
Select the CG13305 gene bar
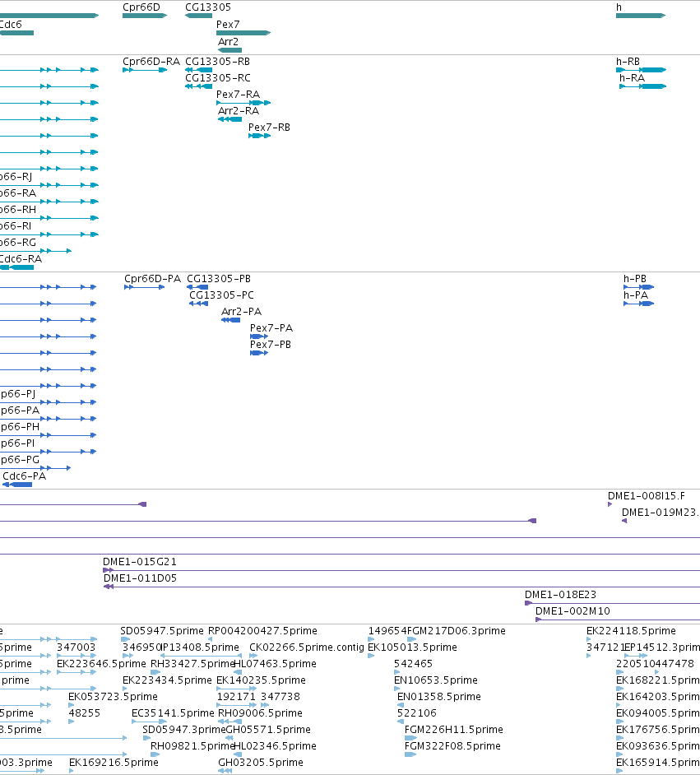(x=198, y=16)
